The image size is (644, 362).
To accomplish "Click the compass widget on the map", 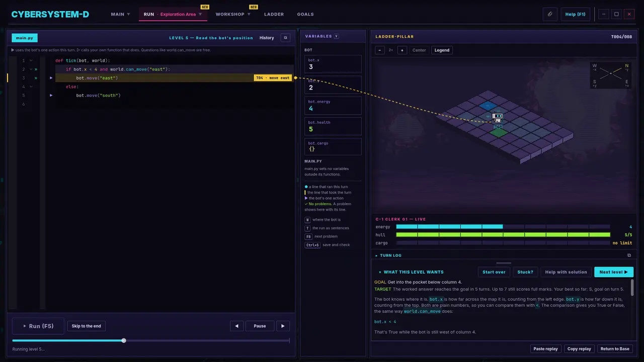I will click(610, 74).
